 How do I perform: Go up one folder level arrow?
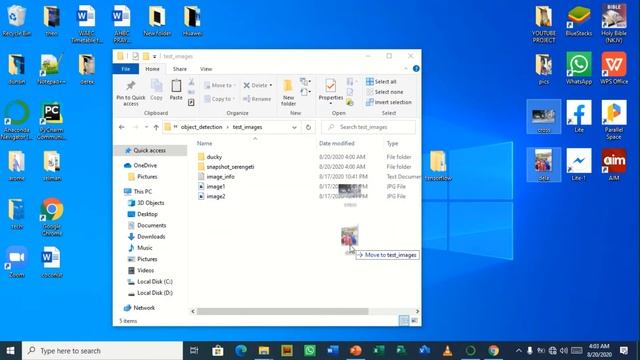pyautogui.click(x=156, y=127)
